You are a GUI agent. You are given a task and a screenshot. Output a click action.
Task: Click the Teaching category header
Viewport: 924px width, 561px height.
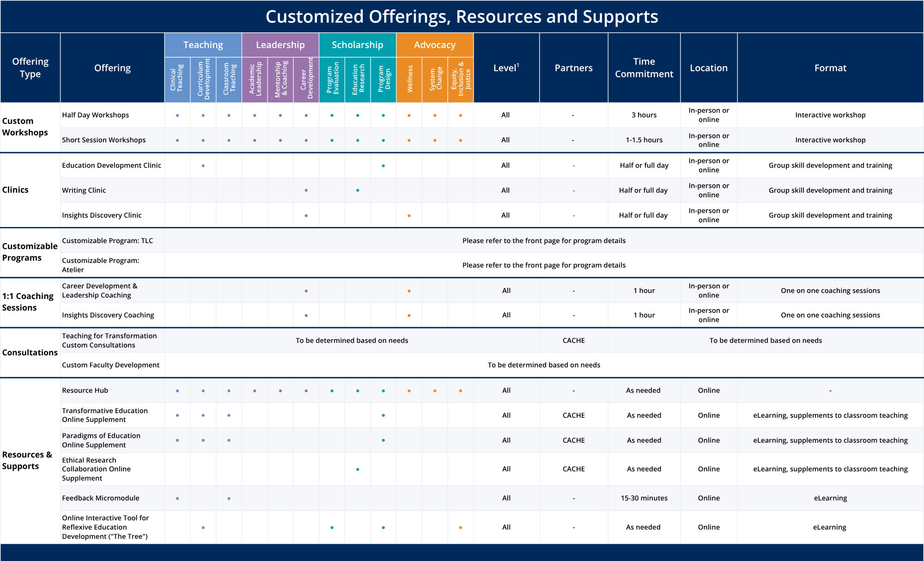pos(203,45)
